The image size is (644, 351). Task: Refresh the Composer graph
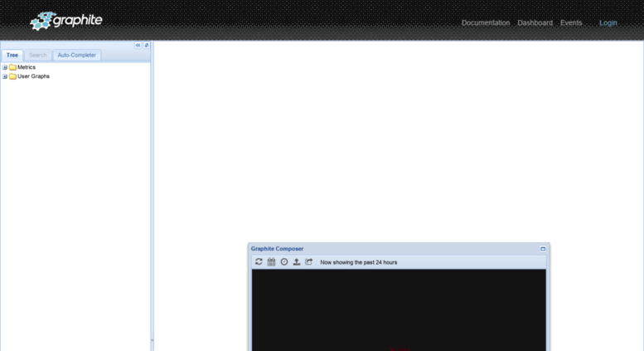[x=259, y=262]
